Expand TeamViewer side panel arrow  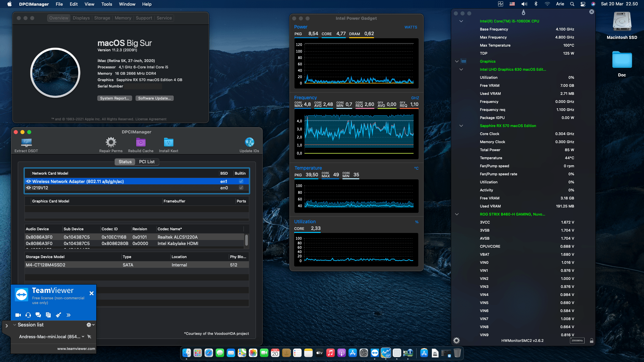(x=6, y=325)
